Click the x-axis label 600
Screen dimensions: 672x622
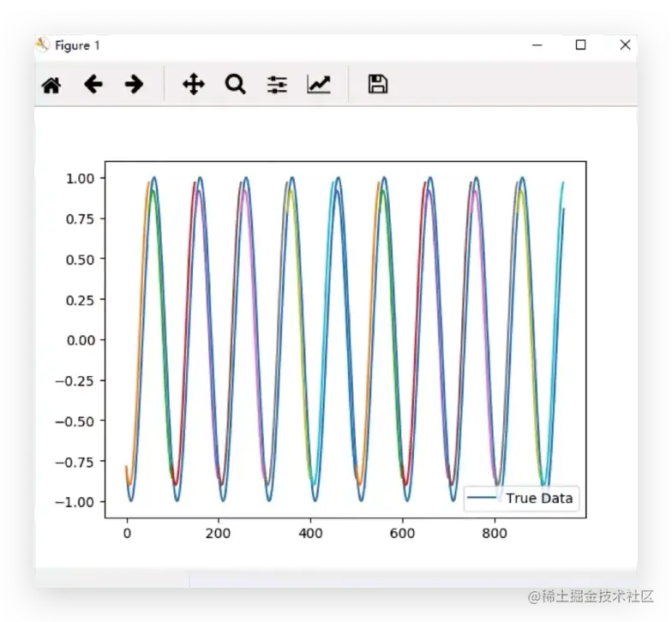[x=403, y=533]
